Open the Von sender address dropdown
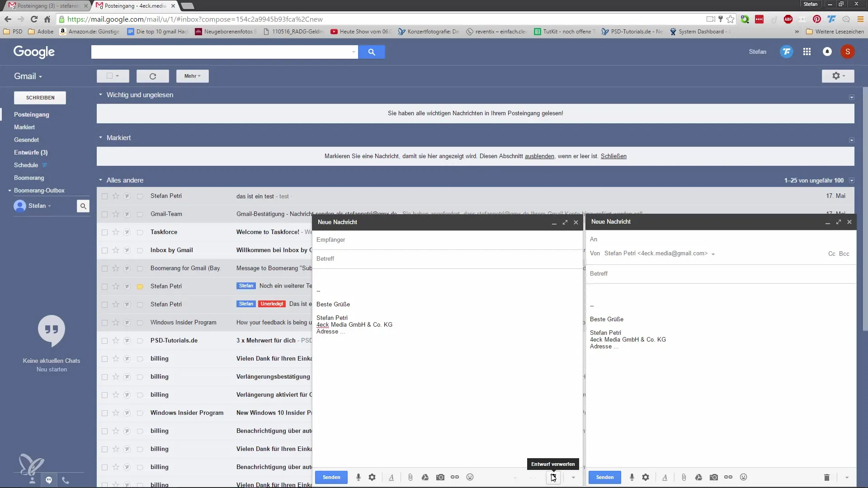 (x=713, y=254)
